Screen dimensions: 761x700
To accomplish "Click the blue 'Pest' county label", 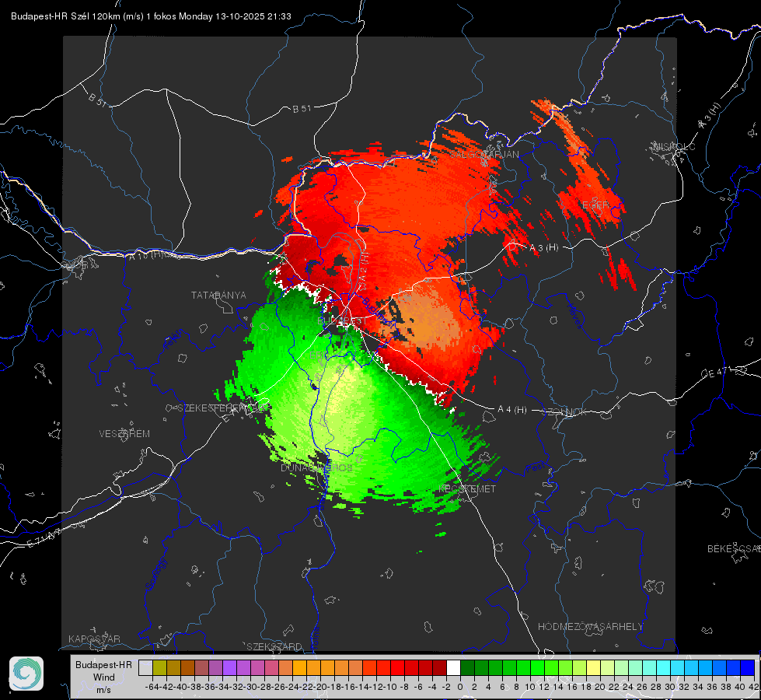I will [534, 468].
